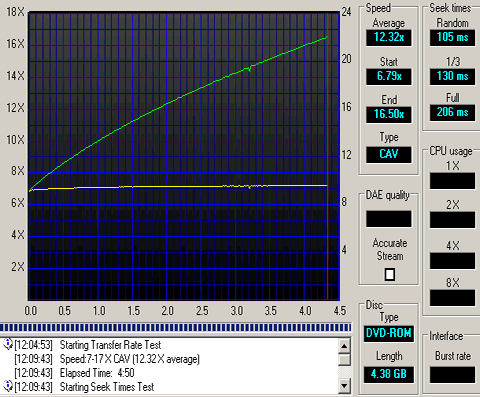Click the info icon beside Starting Transfer Rate Test
Screen dimensions: 480x397
click(x=7, y=344)
